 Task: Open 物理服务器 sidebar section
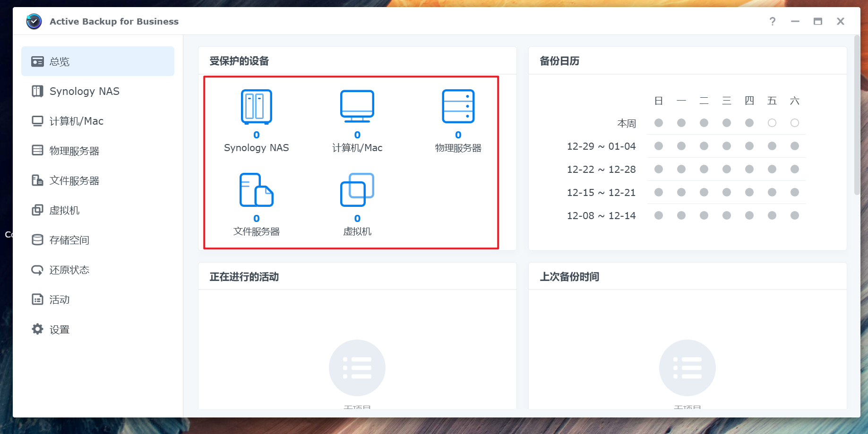coord(98,151)
